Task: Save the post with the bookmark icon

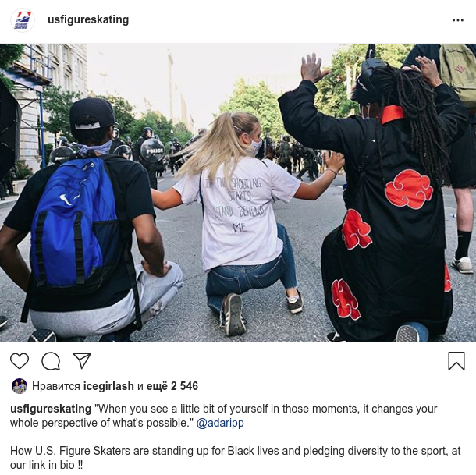Action: coord(456,361)
